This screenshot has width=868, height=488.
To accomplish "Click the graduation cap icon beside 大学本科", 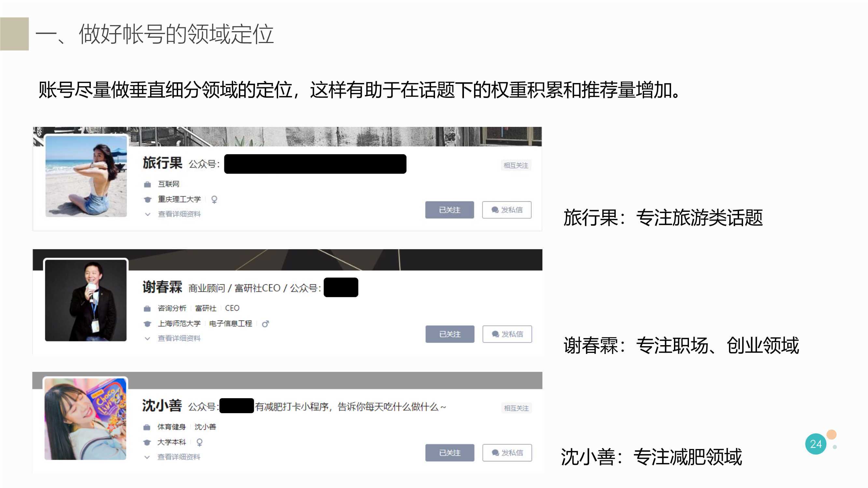I will tap(147, 442).
